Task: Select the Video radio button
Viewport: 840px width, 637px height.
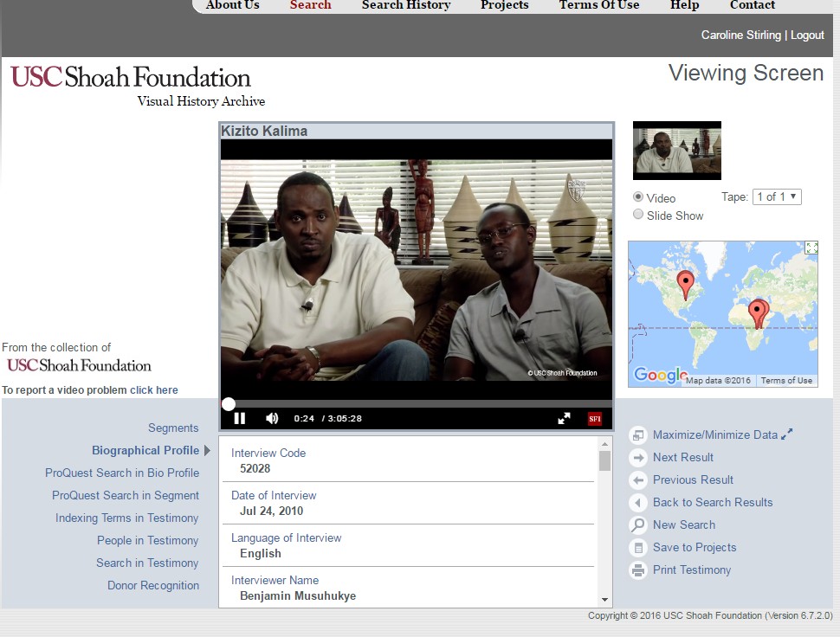Action: coord(638,197)
